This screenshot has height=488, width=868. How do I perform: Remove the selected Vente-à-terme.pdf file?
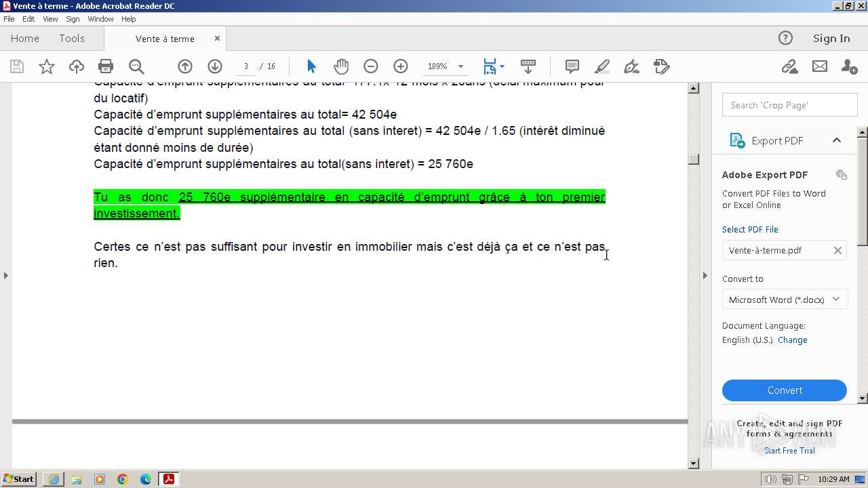(837, 250)
